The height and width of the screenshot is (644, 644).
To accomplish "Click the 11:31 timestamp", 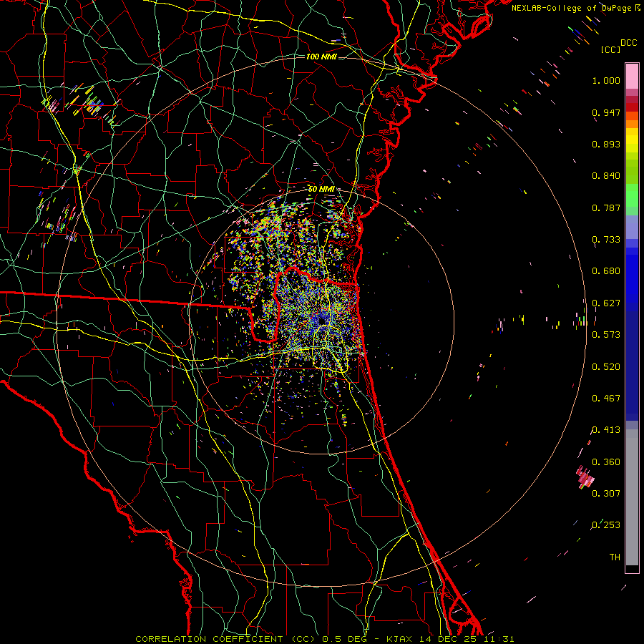I will (x=499, y=639).
